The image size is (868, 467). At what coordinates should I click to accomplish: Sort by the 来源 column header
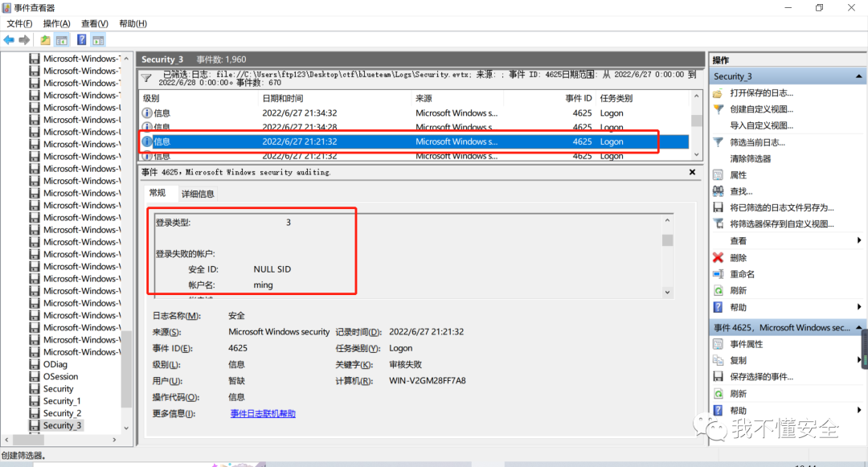tap(458, 98)
